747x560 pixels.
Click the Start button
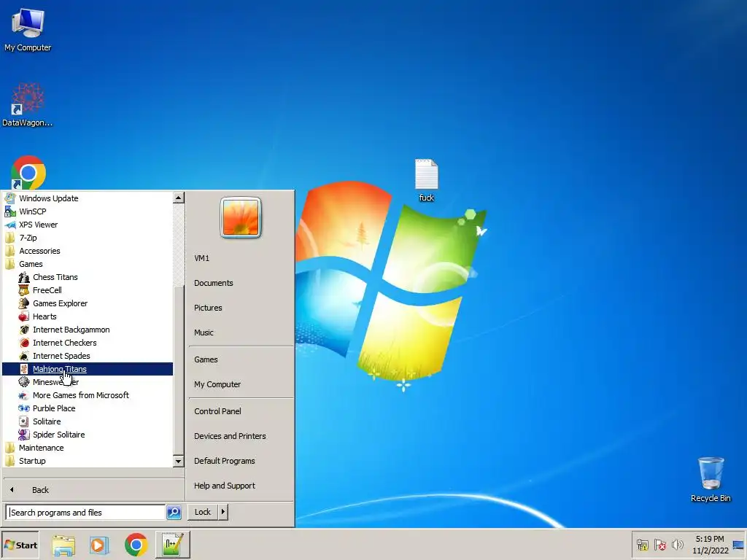click(x=20, y=545)
